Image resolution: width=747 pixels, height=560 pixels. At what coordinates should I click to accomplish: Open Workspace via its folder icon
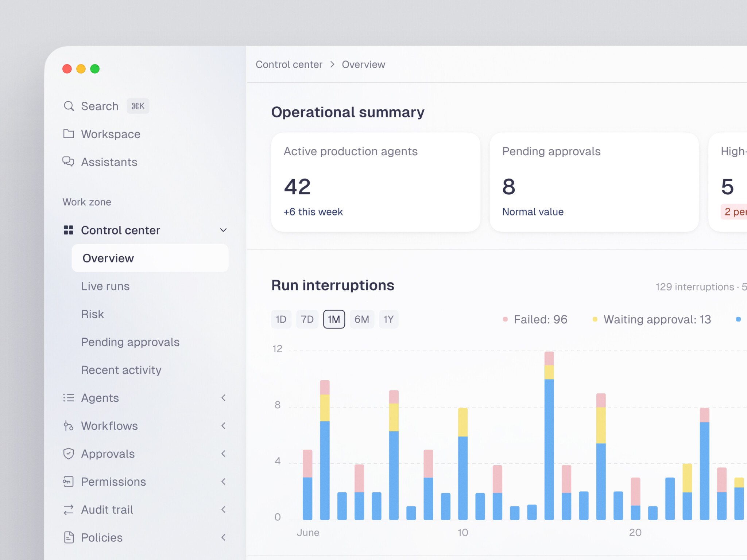click(69, 134)
